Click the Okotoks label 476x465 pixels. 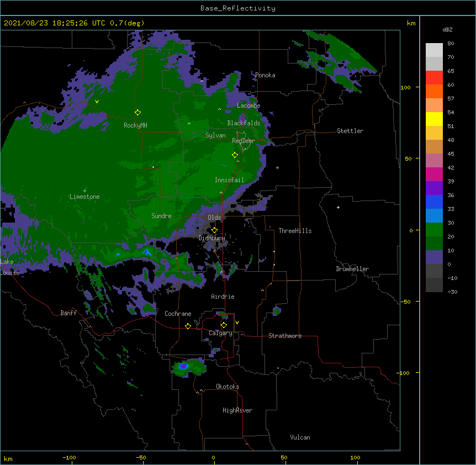pos(228,387)
